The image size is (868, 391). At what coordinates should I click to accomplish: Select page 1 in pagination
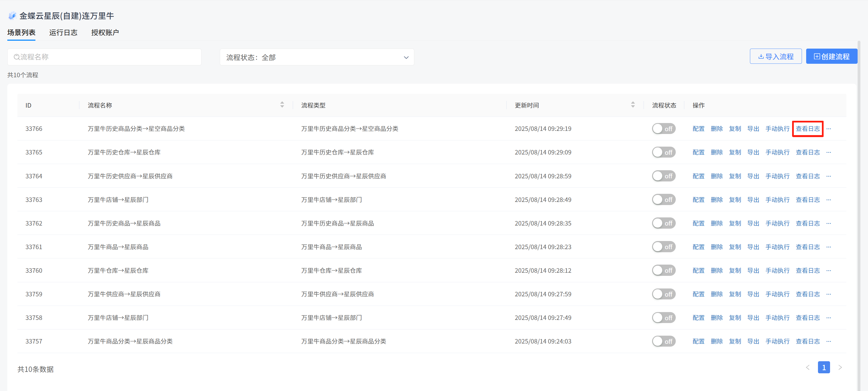click(x=824, y=367)
